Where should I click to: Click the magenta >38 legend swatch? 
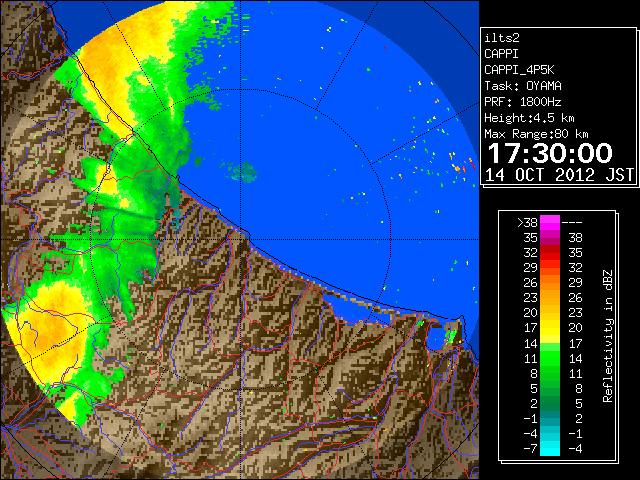[550, 222]
